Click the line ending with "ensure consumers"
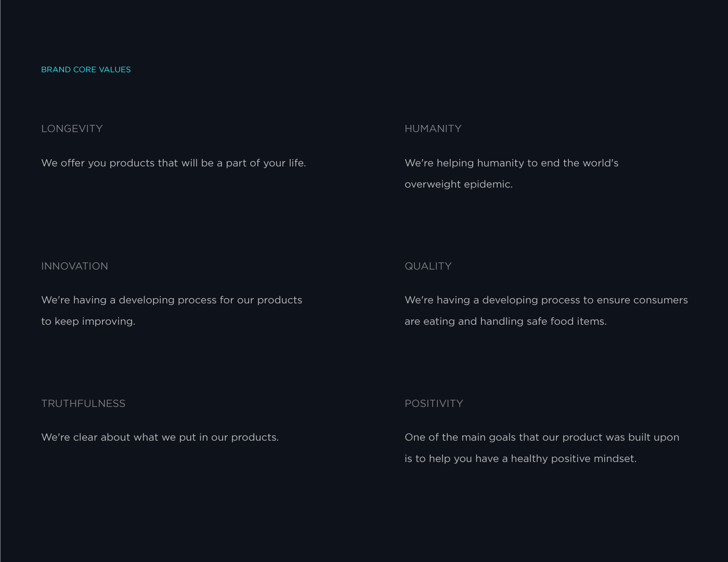 546,300
